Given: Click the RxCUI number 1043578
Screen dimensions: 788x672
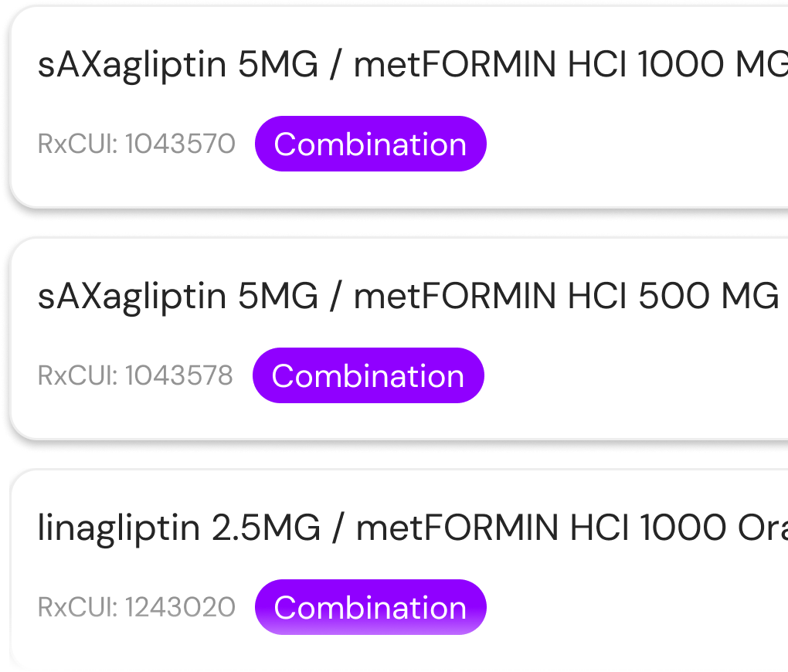Looking at the screenshot, I should tap(178, 375).
